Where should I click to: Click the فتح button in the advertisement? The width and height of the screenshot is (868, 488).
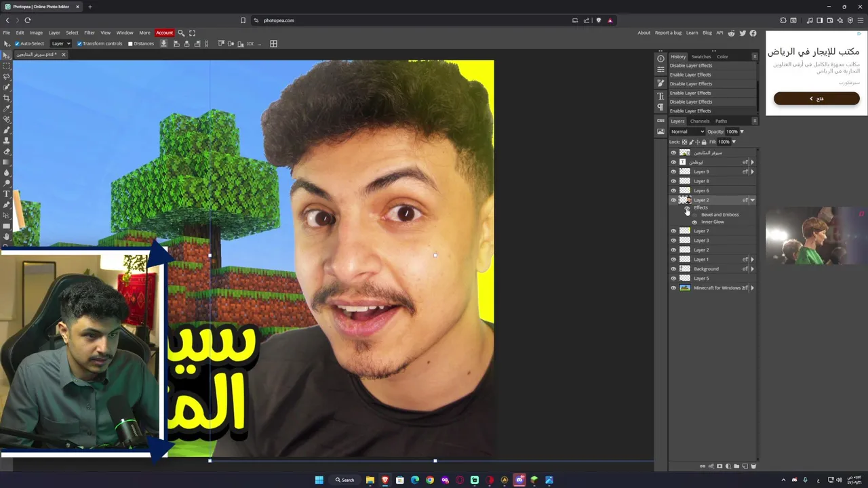point(816,98)
